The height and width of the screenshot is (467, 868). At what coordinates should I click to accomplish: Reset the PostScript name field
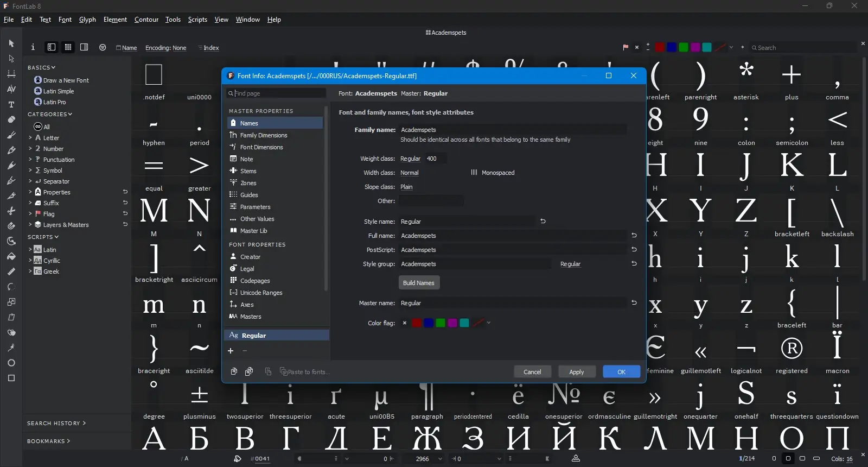coord(634,249)
